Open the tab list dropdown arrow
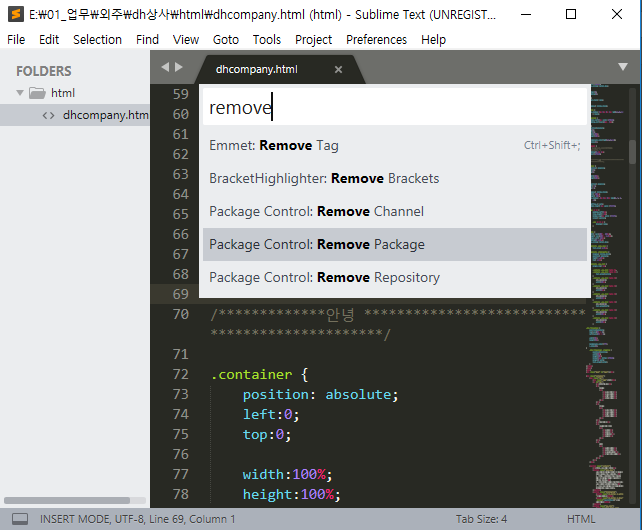 point(623,67)
